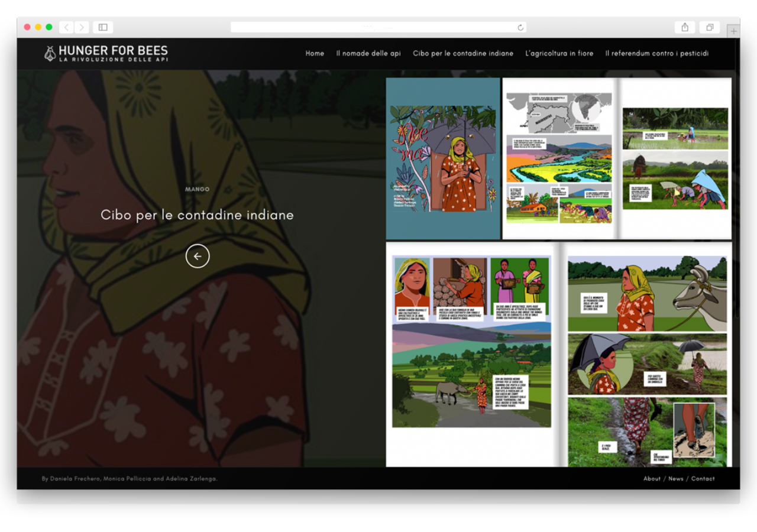Image resolution: width=757 pixels, height=532 pixels.
Task: Toggle the browser sidebar
Action: click(103, 27)
